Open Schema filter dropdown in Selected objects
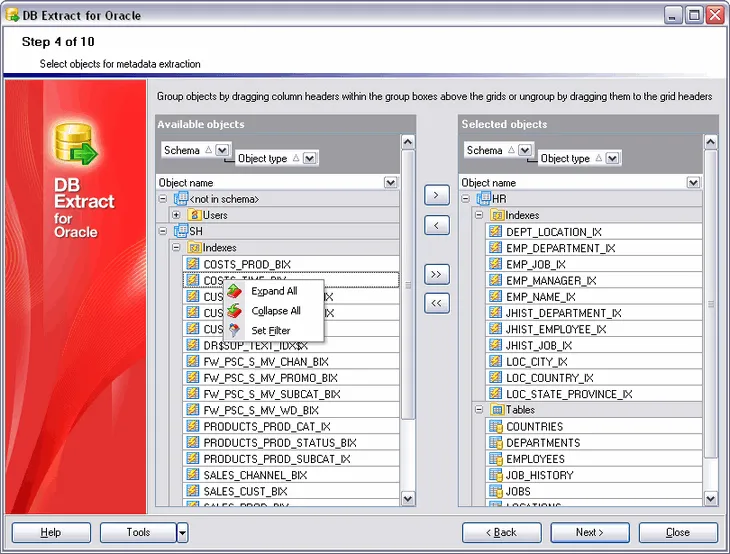The width and height of the screenshot is (730, 554). 525,150
